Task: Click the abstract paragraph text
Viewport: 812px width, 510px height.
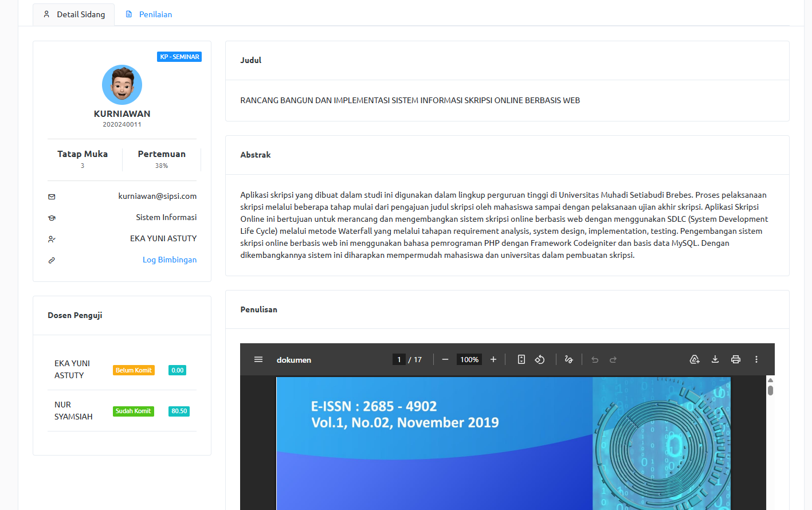Action: click(x=504, y=225)
